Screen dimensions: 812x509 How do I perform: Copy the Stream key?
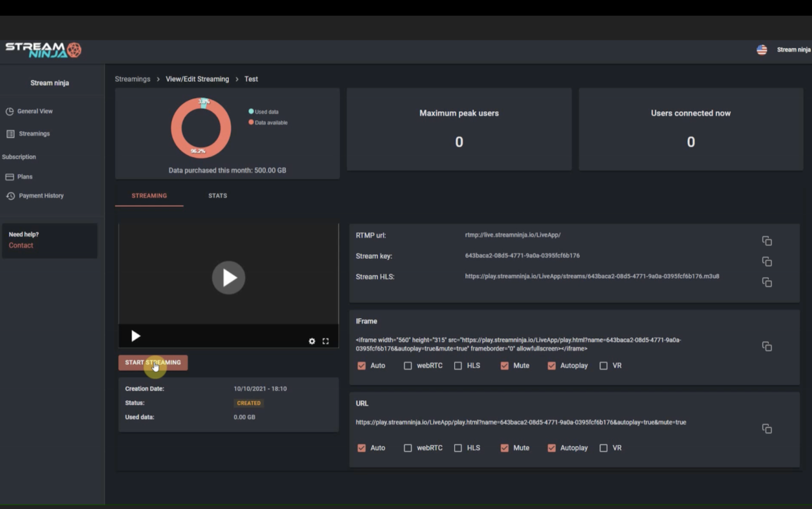767,262
